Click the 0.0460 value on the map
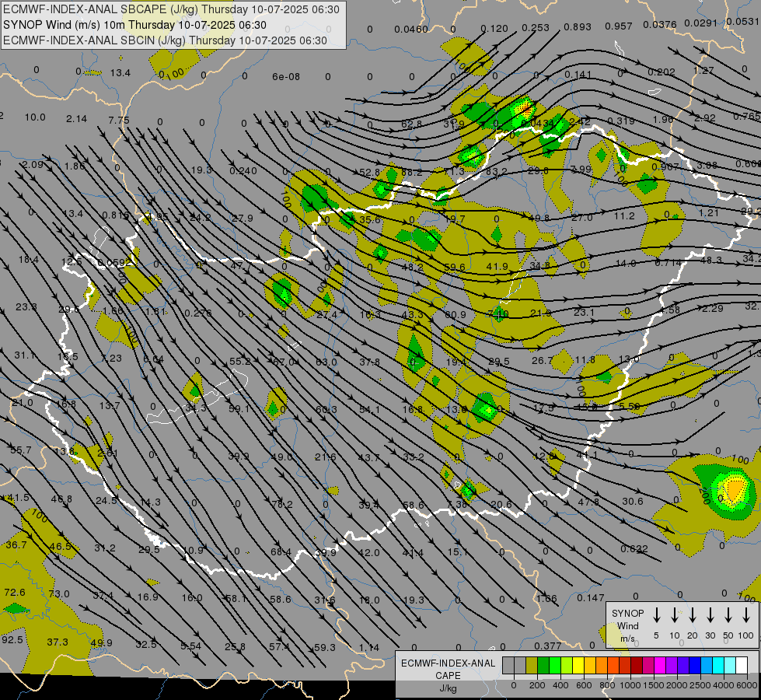 (x=411, y=30)
